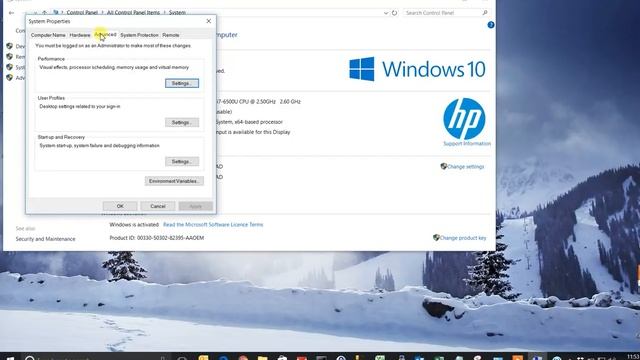Select the Advanced tab
The image size is (640, 360).
pyautogui.click(x=105, y=35)
